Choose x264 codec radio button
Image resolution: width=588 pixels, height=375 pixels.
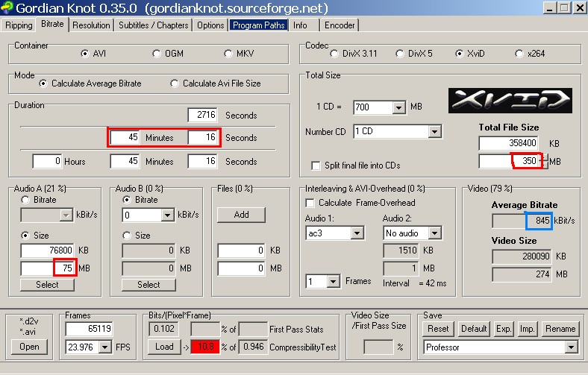(x=519, y=54)
